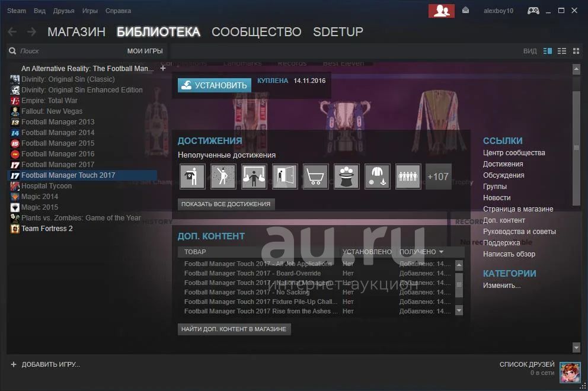Sort DLC by the ТОВАР column header
The width and height of the screenshot is (588, 391).
195,252
